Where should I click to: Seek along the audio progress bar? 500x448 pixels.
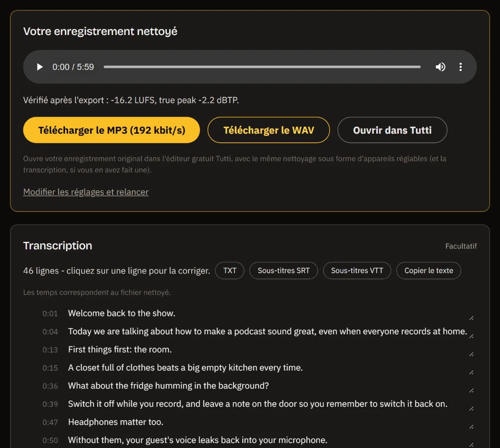coord(262,67)
